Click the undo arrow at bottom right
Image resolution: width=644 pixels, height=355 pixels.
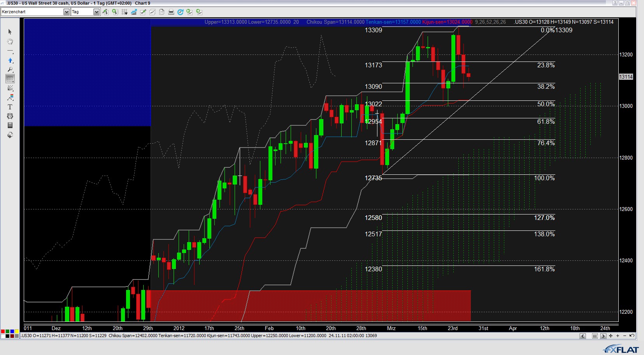[632, 336]
